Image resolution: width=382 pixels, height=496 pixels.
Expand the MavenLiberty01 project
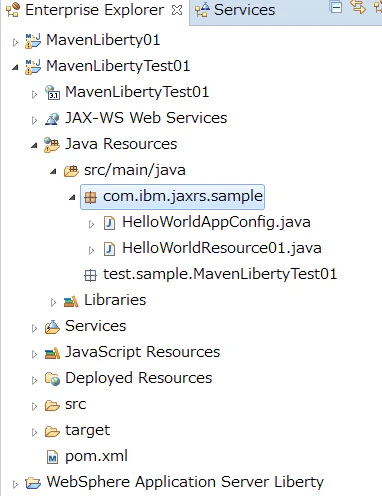point(15,42)
